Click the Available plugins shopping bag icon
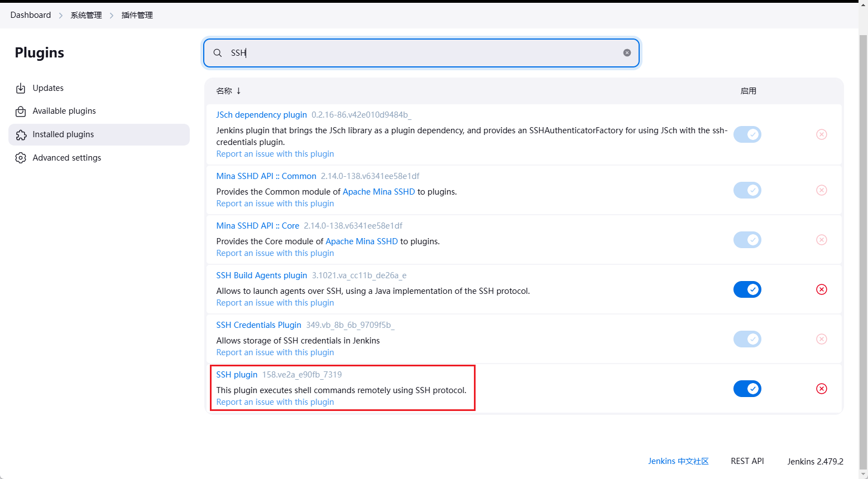Screen dimensions: 868x479 click(21, 112)
